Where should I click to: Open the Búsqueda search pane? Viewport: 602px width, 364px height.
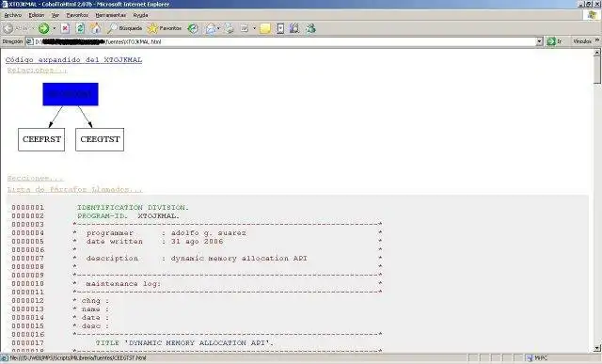(125, 28)
